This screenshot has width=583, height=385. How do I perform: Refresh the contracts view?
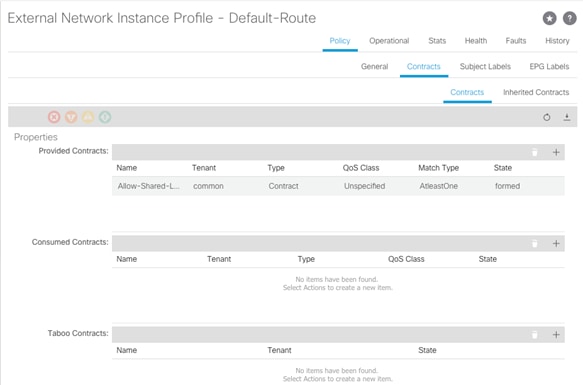pyautogui.click(x=547, y=117)
